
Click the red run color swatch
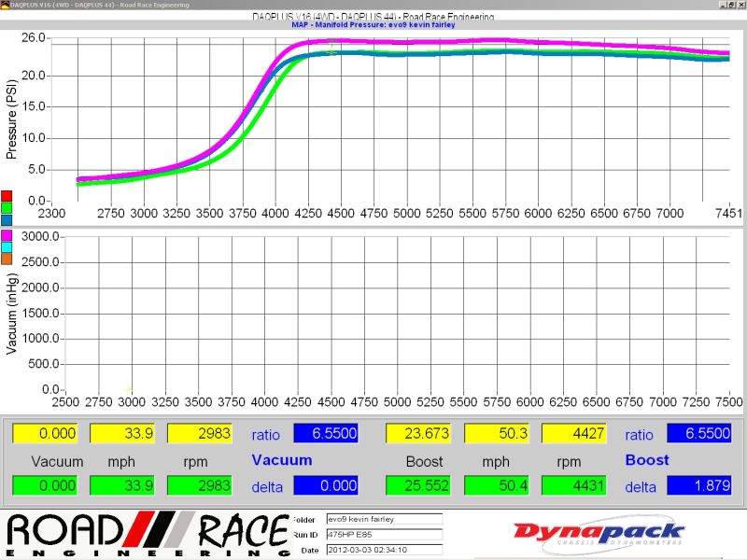[7, 196]
